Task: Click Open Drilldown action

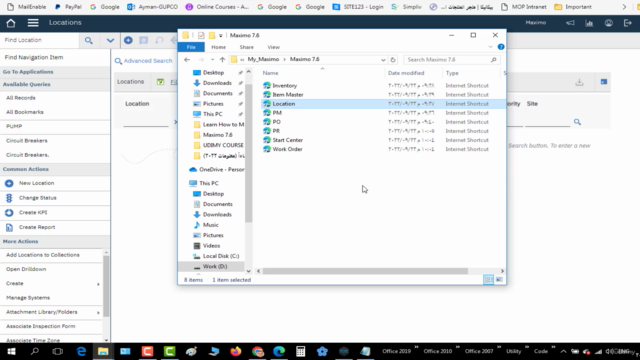Action: pos(26,269)
